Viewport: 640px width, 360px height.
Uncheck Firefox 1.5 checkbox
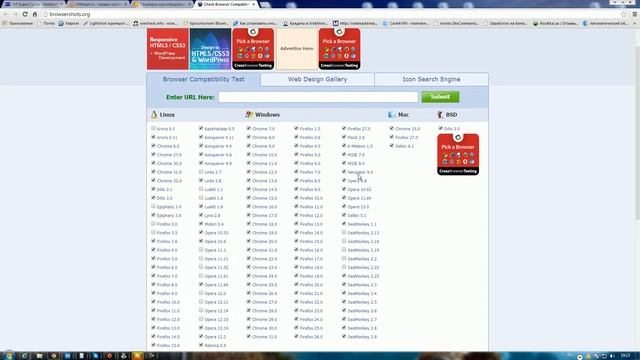(296, 128)
